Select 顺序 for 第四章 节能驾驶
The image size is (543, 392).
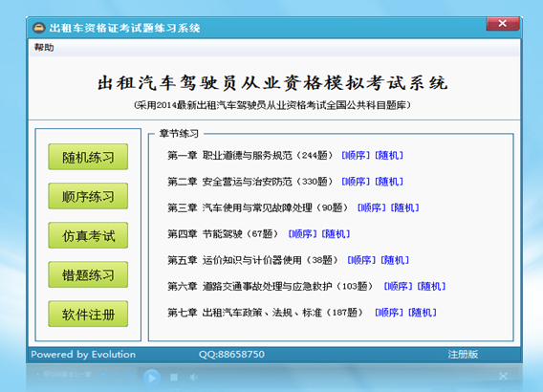pos(302,234)
